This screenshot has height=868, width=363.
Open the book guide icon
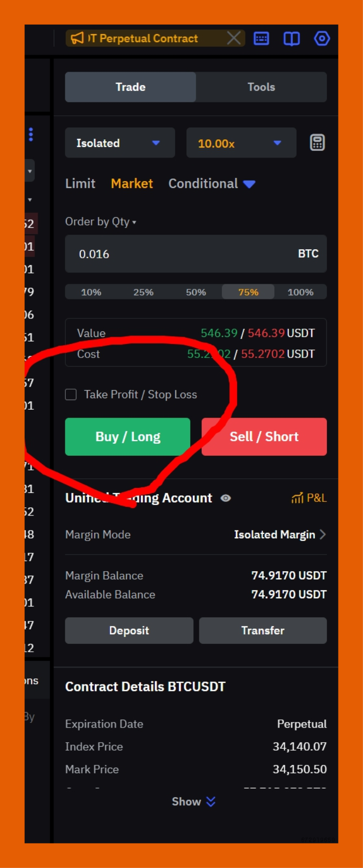coord(291,39)
